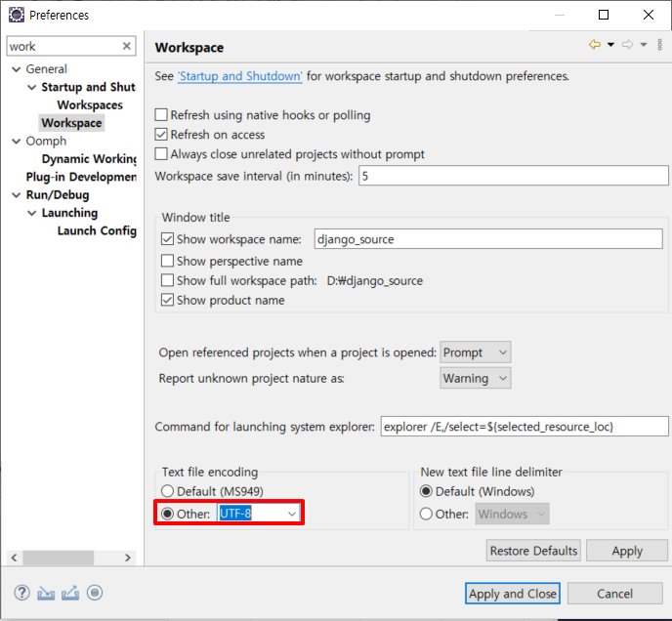The width and height of the screenshot is (672, 621).
Task: Select the Plug-in Development tree item
Action: (x=81, y=177)
